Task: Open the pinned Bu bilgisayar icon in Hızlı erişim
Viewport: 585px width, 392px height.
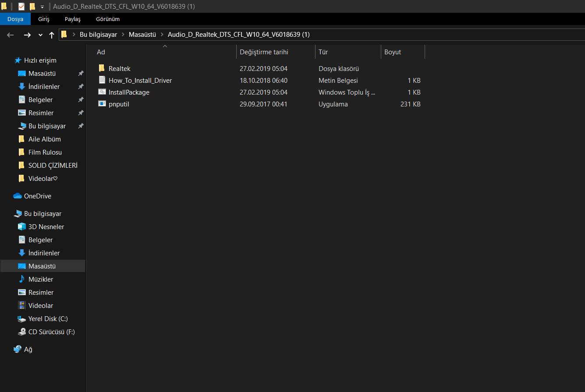Action: click(x=22, y=126)
